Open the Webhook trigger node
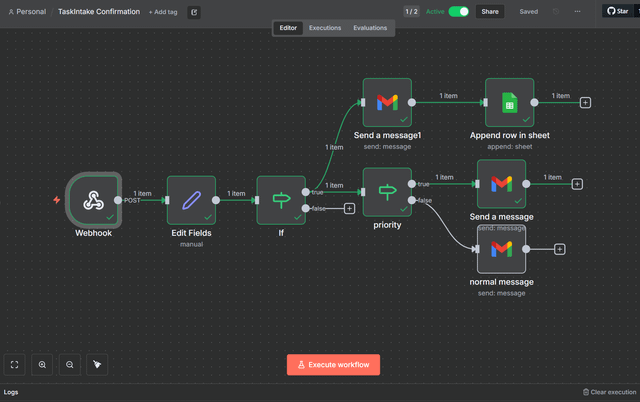This screenshot has width=640, height=402. 93,200
